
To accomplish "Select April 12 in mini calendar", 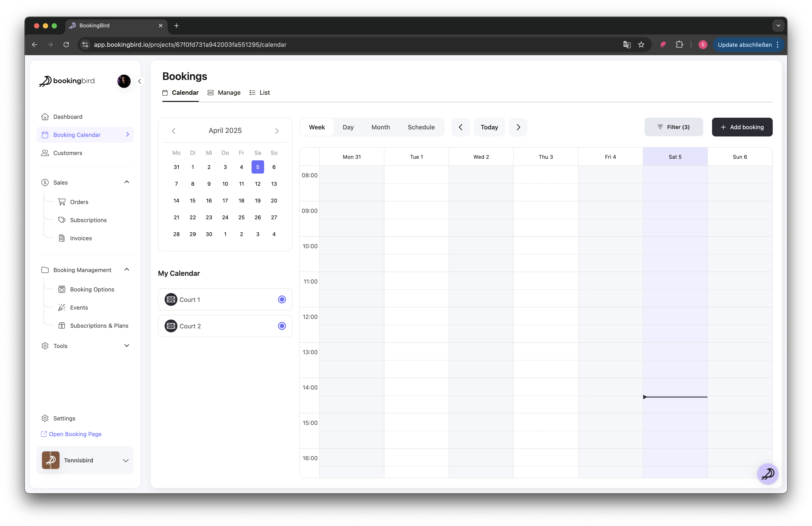I will coord(258,184).
